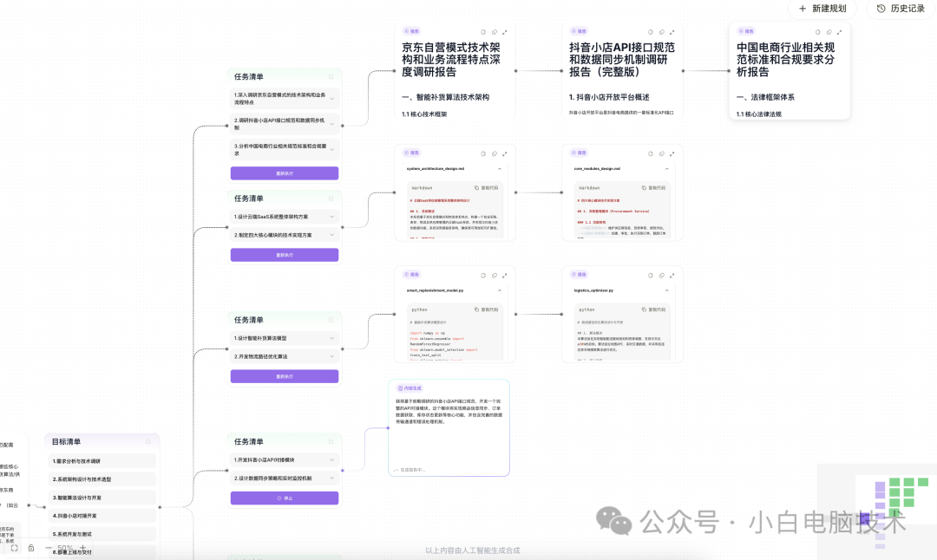Click the heading 1. 抖音小店开放平台概述
The image size is (937, 560).
pos(609,97)
